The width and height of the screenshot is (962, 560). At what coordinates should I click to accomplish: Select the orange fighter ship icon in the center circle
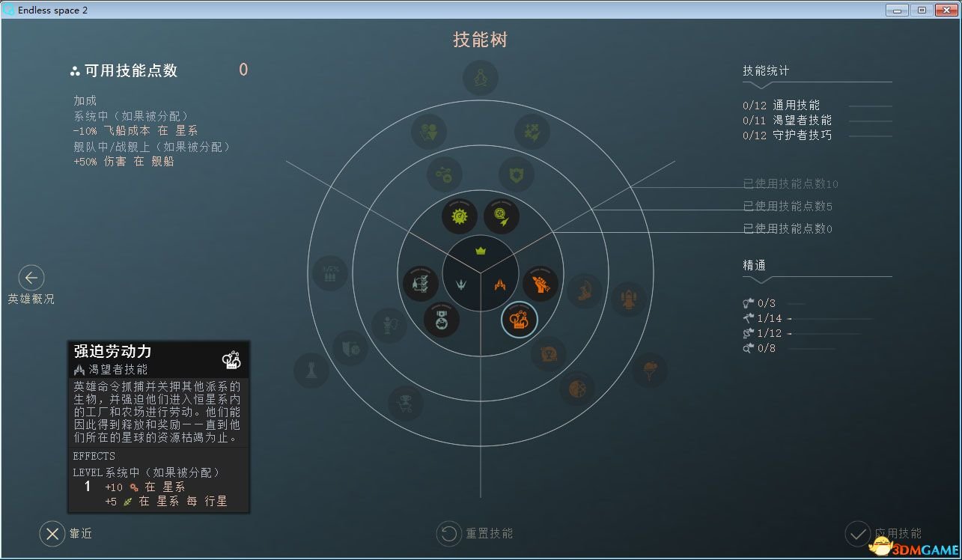click(499, 283)
